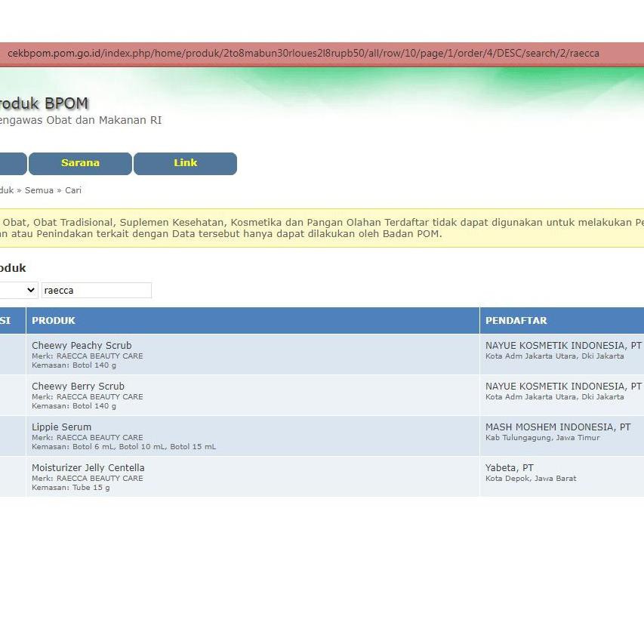Click the Cari breadcrumb text
Image resolution: width=644 pixels, height=644 pixels.
tap(73, 190)
